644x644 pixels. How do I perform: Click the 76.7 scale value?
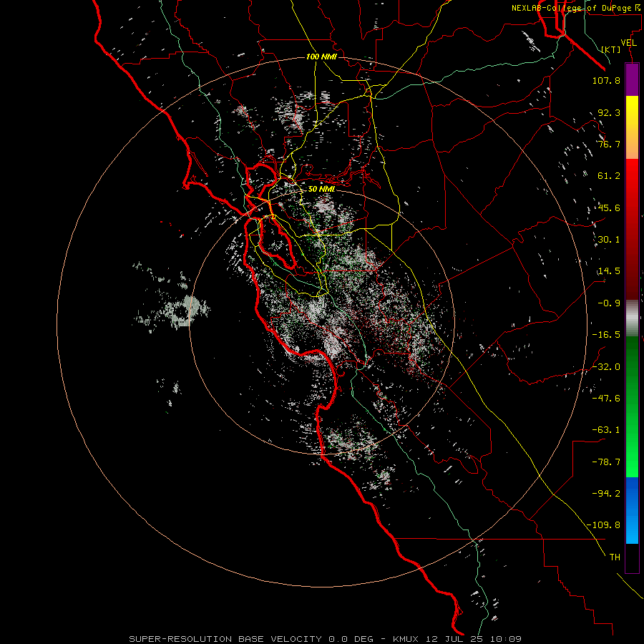point(609,144)
